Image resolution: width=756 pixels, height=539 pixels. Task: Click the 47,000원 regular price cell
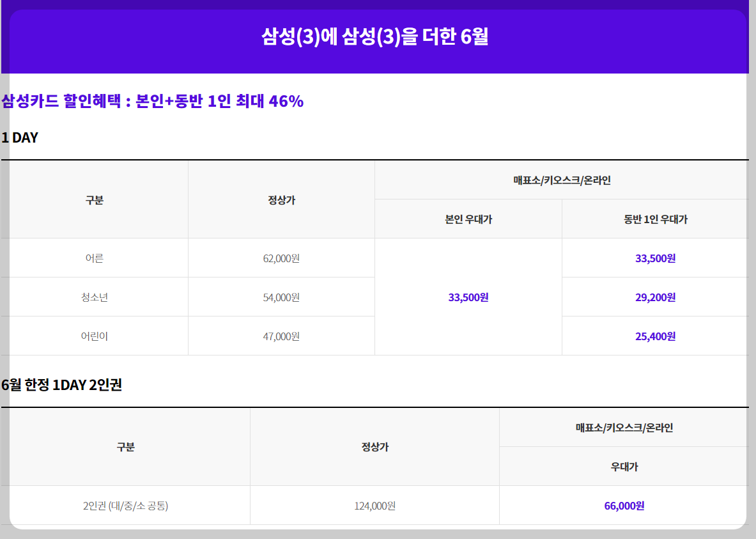281,336
